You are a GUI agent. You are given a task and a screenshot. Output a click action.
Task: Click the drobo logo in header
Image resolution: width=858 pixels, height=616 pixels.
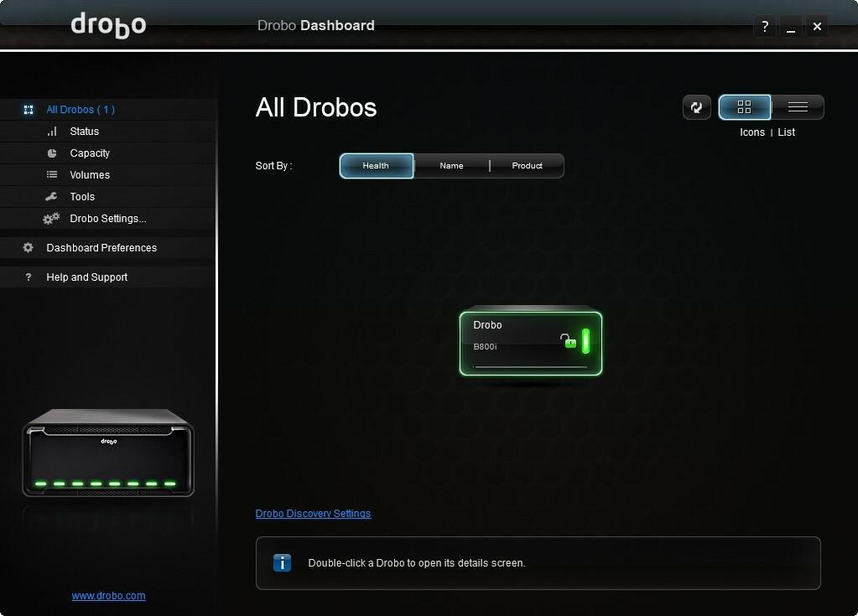pos(108,25)
